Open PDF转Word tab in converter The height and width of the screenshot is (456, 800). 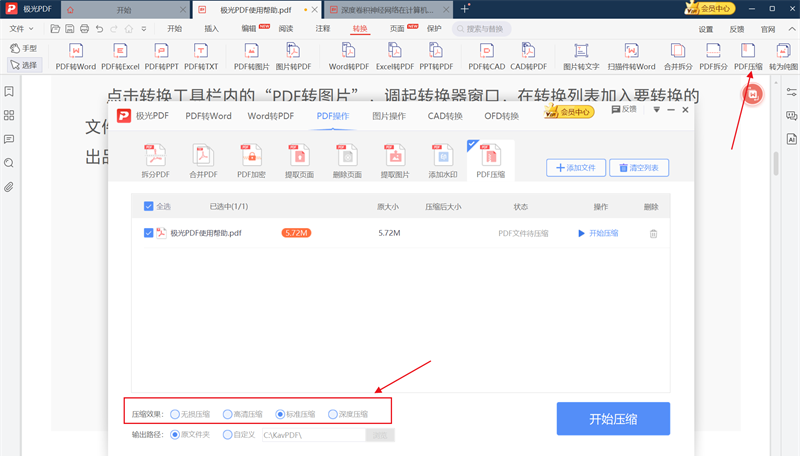pyautogui.click(x=208, y=116)
